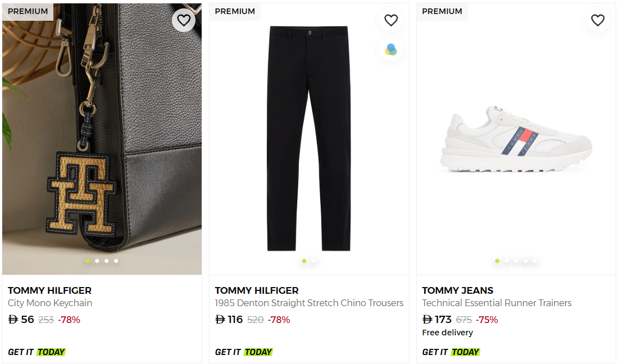Select third image dot of trainers carousel
Screen dimensions: 619x364
(x=516, y=261)
